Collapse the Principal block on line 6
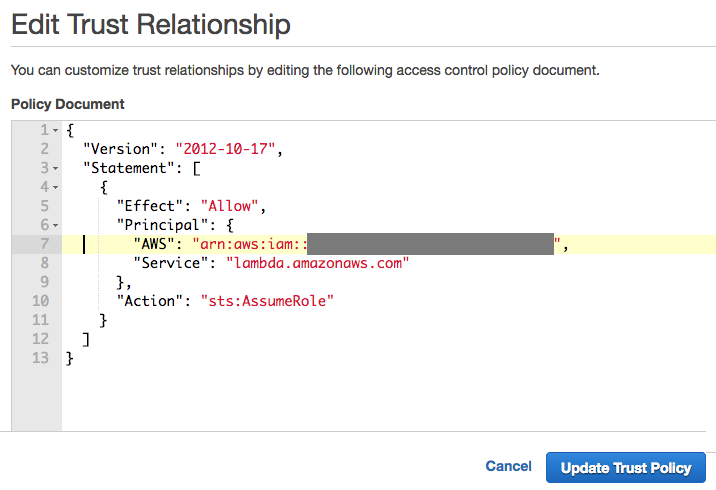716x490 pixels. (x=55, y=225)
